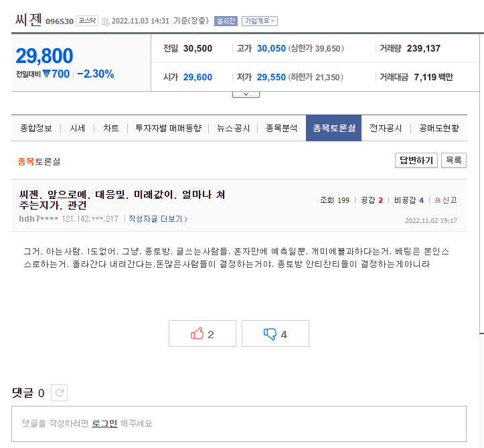Click the 댓글 0 comments heading

(28, 392)
